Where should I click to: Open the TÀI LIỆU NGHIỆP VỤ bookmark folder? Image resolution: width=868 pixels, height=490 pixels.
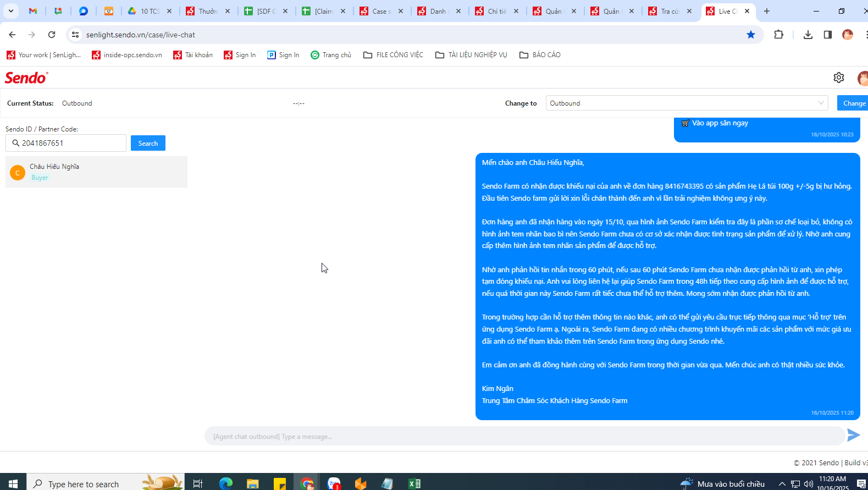(471, 54)
